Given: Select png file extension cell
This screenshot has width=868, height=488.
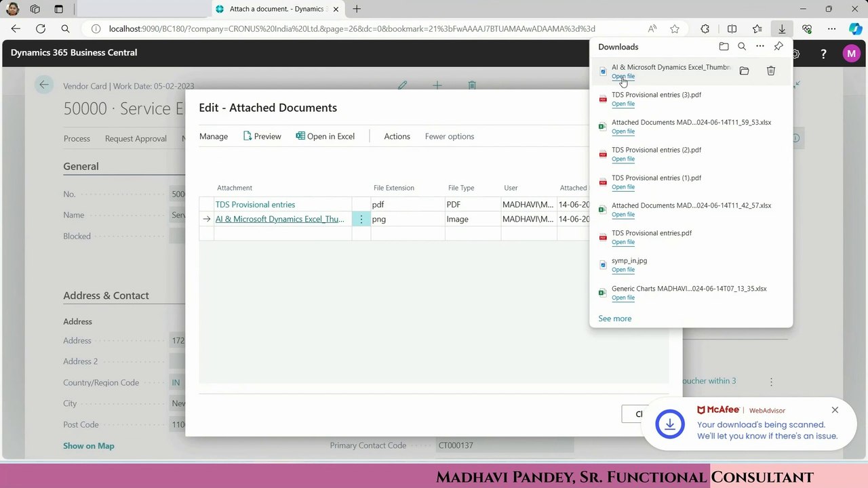Looking at the screenshot, I should [x=408, y=219].
